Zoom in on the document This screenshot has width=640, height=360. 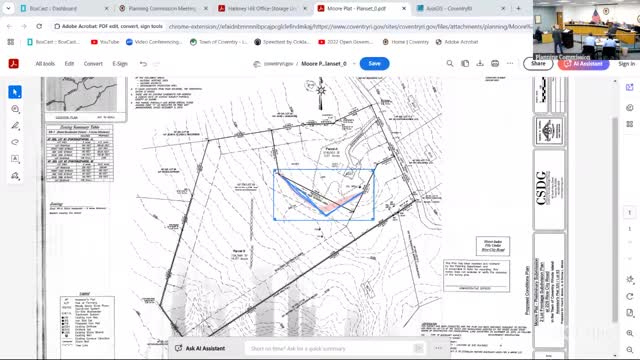click(630, 333)
